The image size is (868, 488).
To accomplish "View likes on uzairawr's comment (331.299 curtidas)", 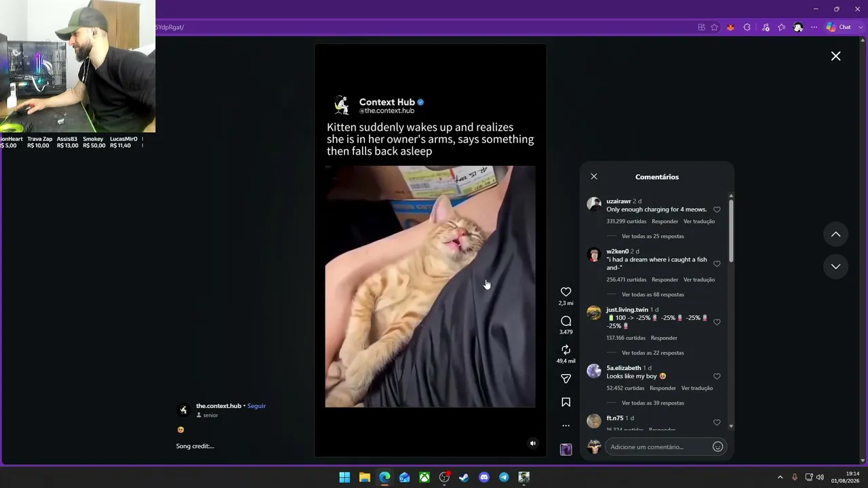I will (627, 222).
